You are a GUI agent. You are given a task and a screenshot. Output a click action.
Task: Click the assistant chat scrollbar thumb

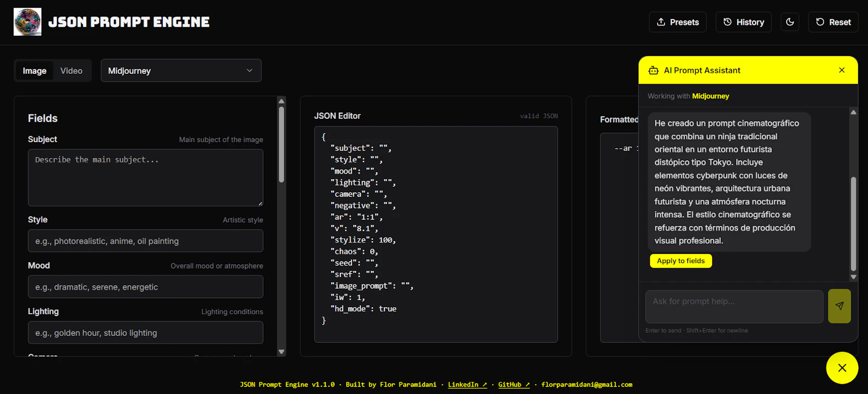(853, 224)
